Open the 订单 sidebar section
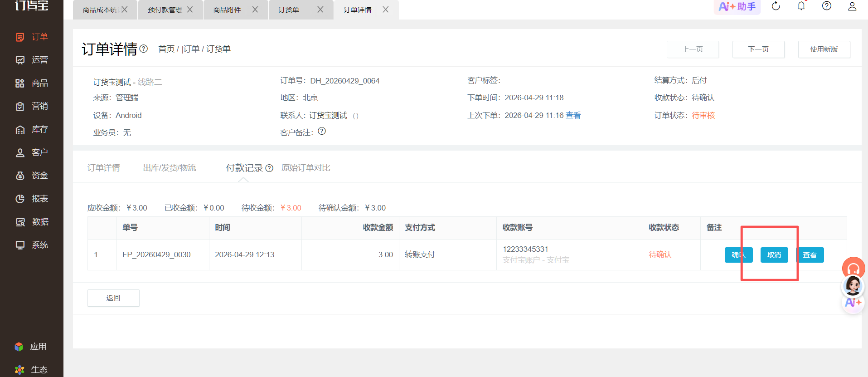 (32, 37)
